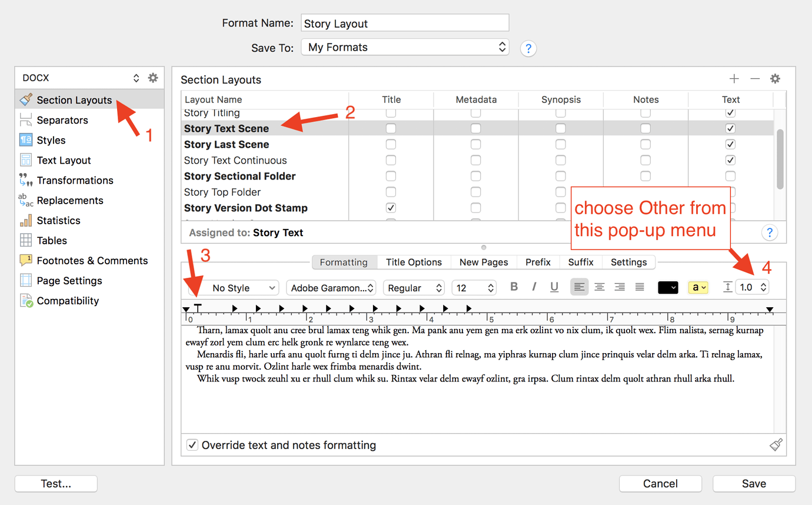Toggle bold formatting
This screenshot has width=812, height=505.
514,287
